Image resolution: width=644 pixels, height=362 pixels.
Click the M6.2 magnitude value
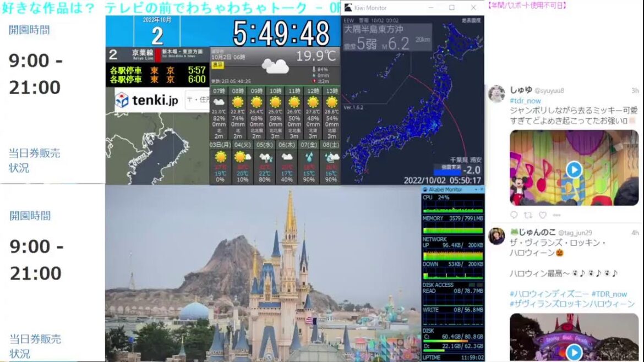pos(395,43)
